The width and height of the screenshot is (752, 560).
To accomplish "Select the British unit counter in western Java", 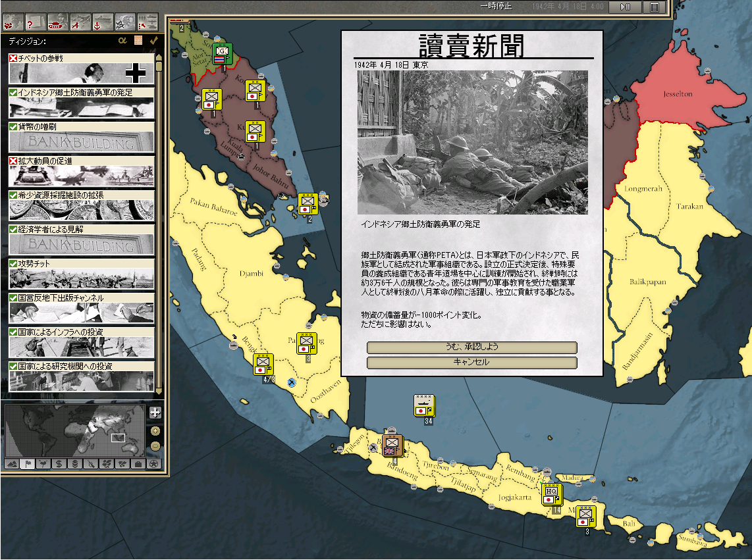I will (x=392, y=446).
